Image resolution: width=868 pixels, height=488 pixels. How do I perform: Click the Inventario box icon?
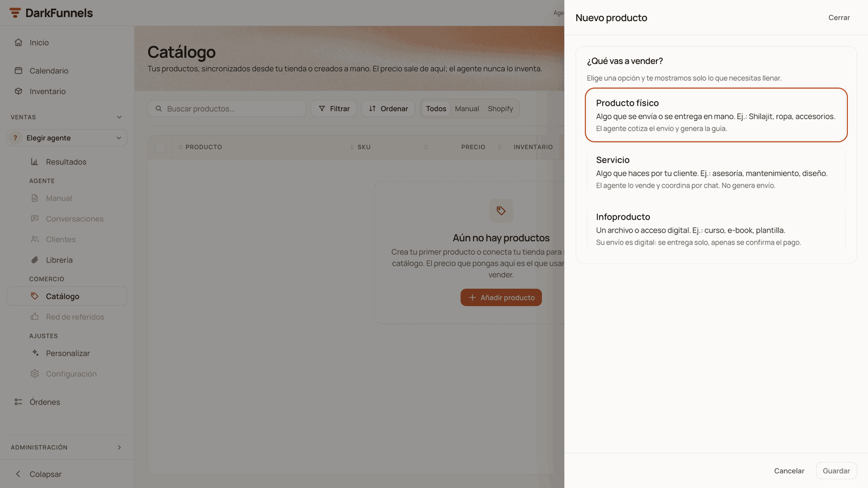point(18,91)
